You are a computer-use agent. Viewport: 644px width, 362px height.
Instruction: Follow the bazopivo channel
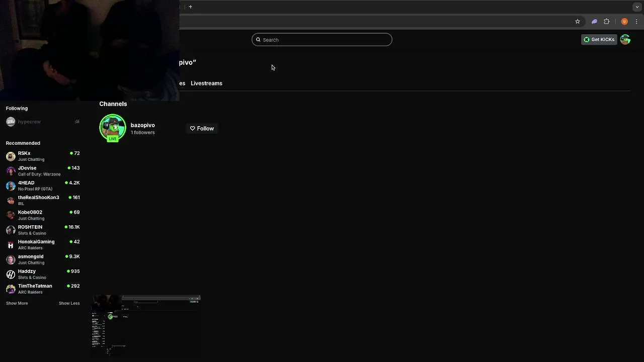202,129
